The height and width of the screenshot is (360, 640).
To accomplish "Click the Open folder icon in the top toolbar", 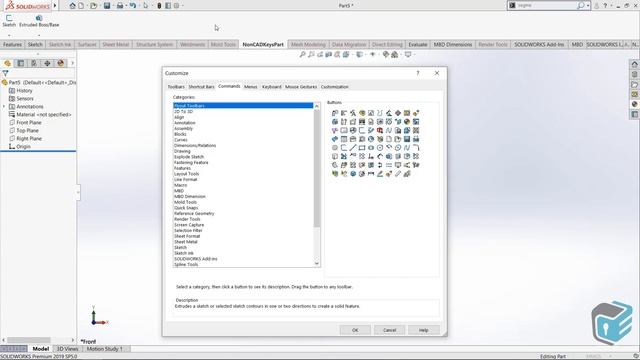I will coord(93,6).
